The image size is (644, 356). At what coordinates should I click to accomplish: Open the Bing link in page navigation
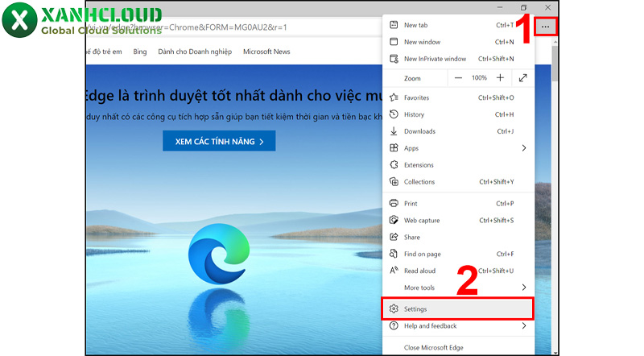coord(139,52)
